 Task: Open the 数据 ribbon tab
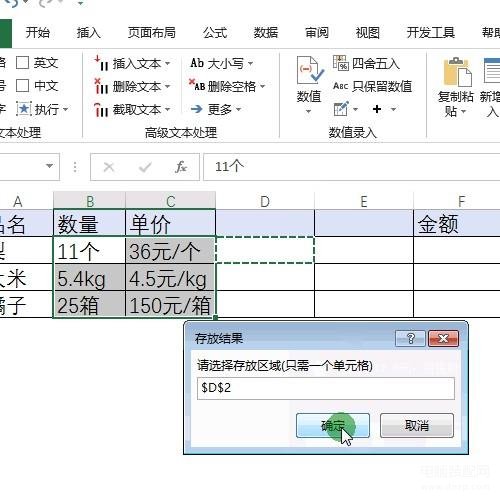266,33
